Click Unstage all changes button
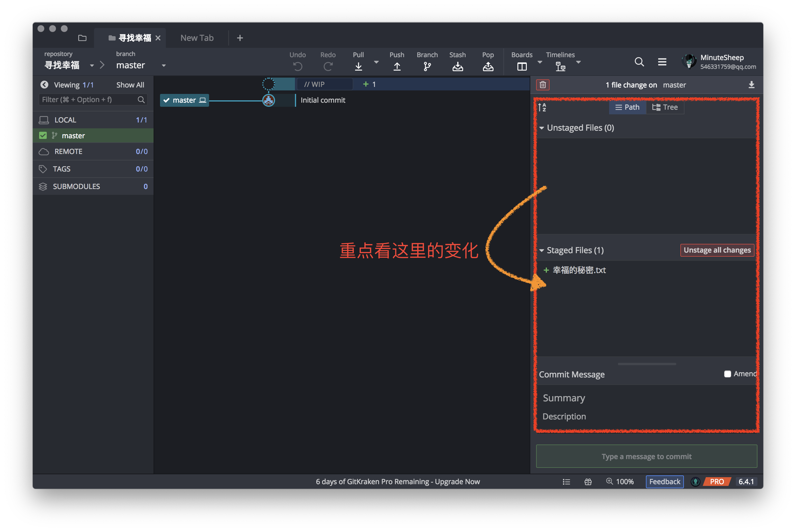The width and height of the screenshot is (796, 532). click(x=717, y=250)
